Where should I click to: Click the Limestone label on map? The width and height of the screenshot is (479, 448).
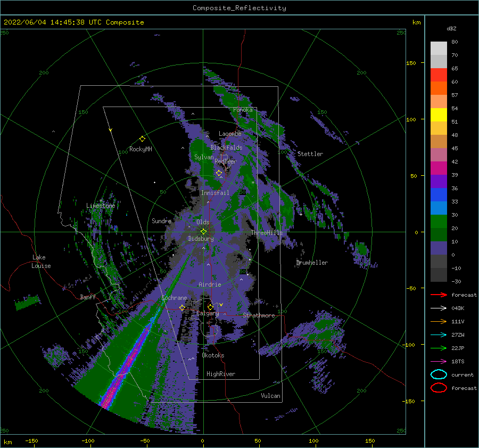pos(101,206)
